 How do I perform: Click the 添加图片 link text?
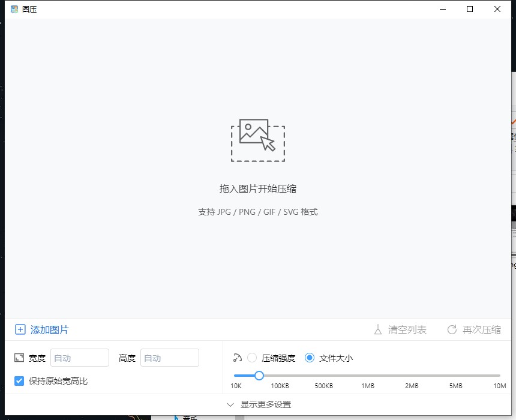point(49,329)
